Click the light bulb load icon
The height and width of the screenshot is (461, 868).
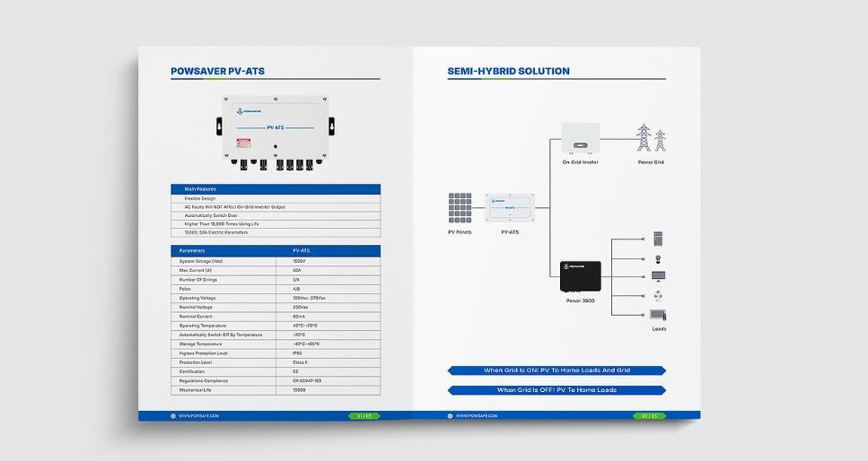(x=658, y=258)
